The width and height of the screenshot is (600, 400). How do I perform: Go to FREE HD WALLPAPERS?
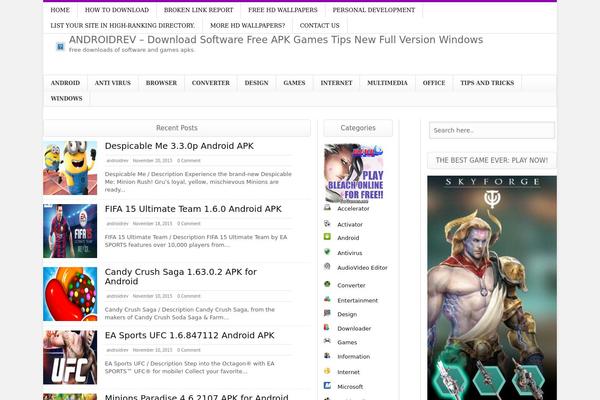tap(283, 10)
